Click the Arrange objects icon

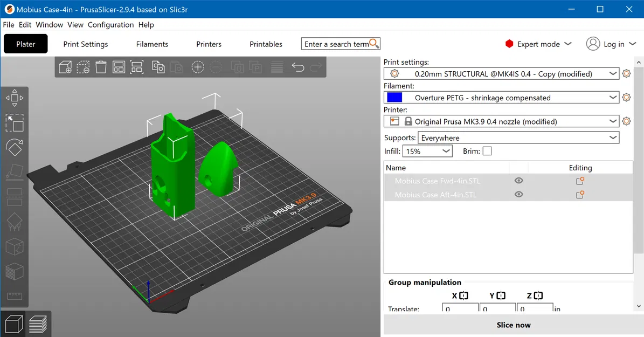119,67
